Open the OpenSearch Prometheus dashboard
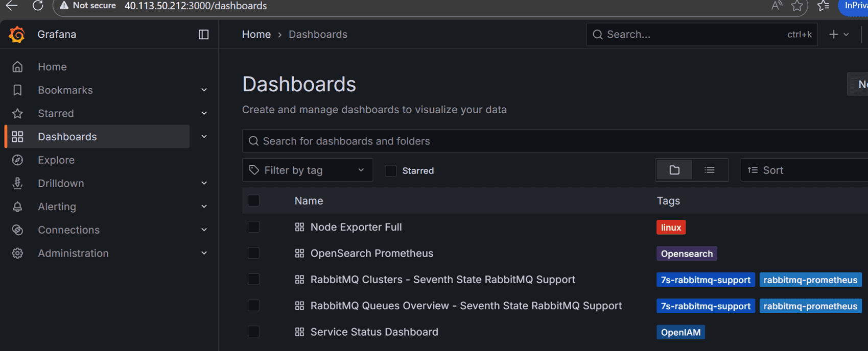 click(x=371, y=254)
